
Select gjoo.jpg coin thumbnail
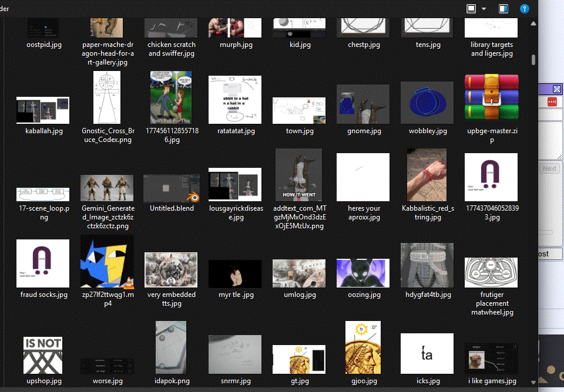pos(363,347)
